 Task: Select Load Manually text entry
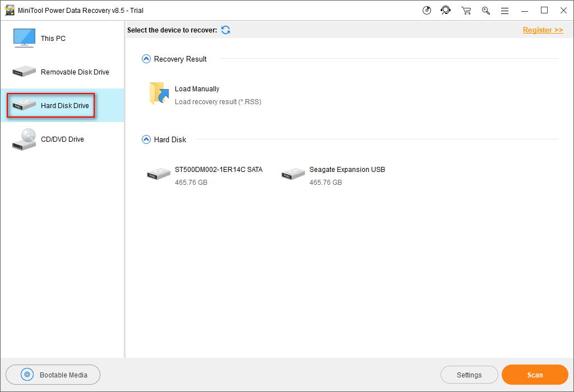click(x=197, y=89)
